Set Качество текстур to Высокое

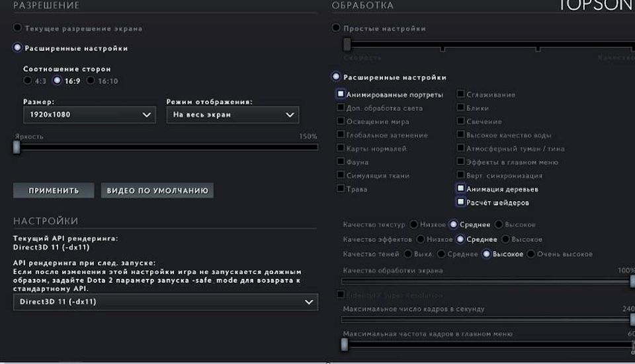tap(499, 225)
